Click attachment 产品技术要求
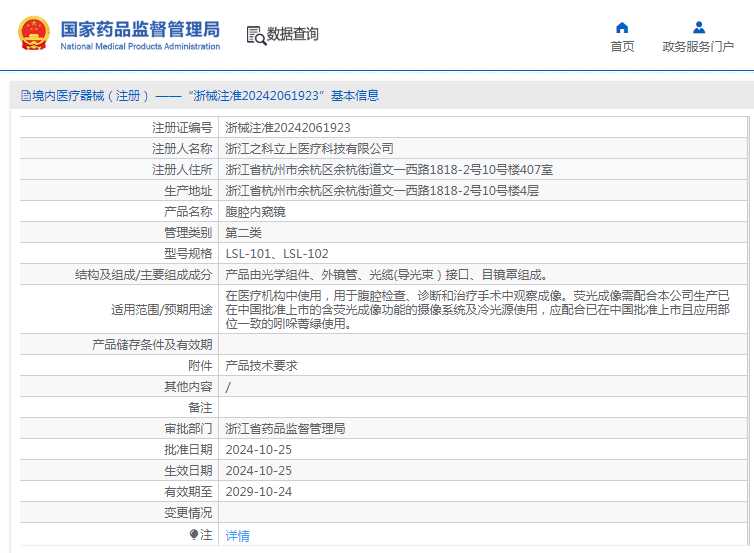754x553 pixels. (262, 366)
